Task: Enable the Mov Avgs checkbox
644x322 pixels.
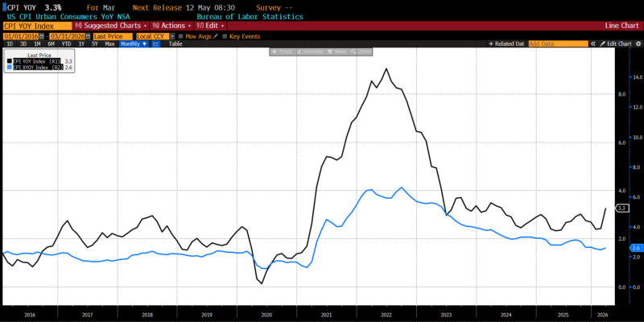Action: 181,36
